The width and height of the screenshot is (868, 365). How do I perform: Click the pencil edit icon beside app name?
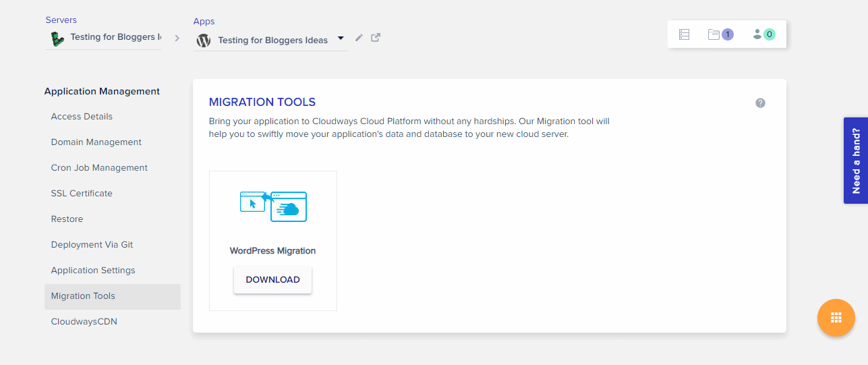tap(359, 38)
